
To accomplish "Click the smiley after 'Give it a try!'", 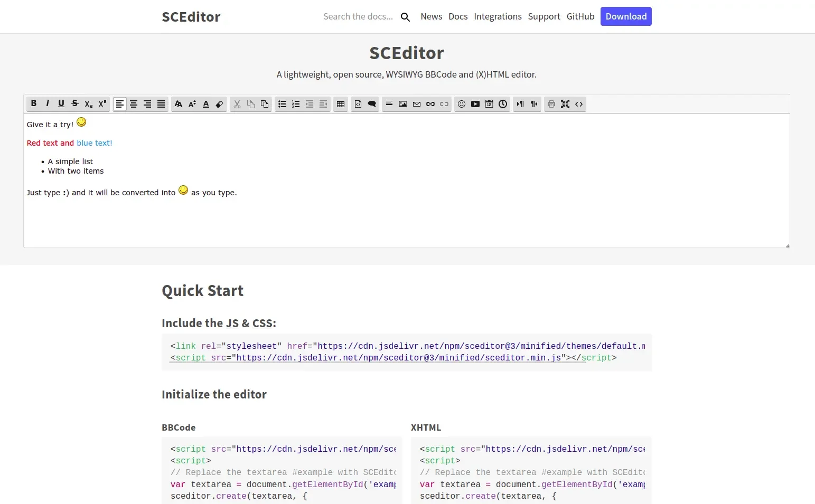I will [x=81, y=122].
